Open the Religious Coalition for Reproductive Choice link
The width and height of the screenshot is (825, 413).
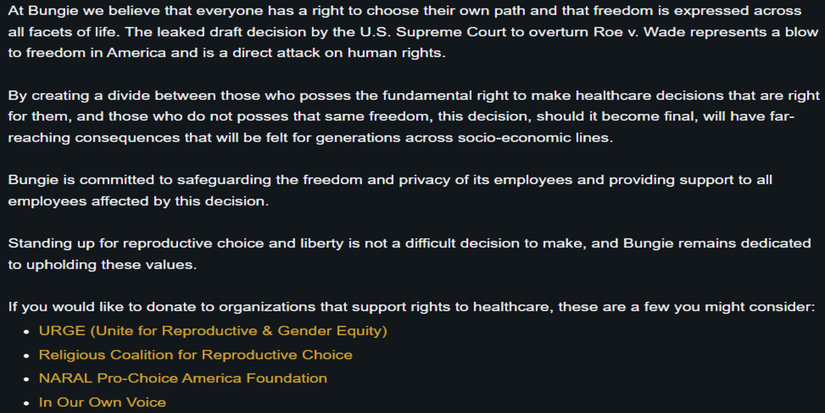tap(195, 354)
